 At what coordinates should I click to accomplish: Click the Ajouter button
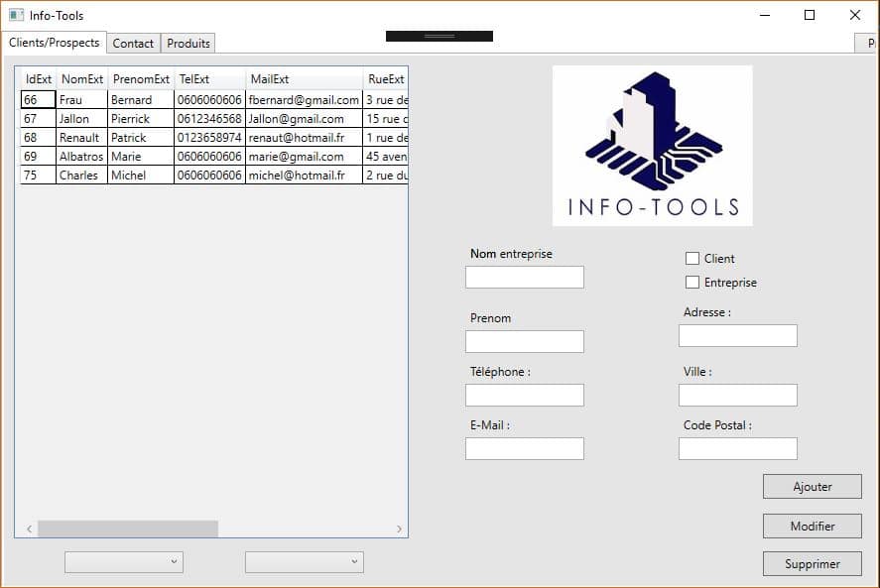[813, 487]
